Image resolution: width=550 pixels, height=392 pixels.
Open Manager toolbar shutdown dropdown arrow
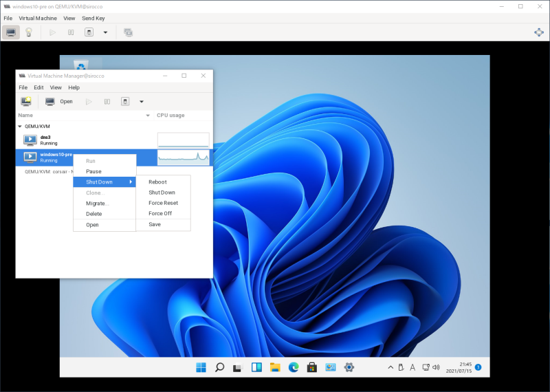[x=142, y=101]
